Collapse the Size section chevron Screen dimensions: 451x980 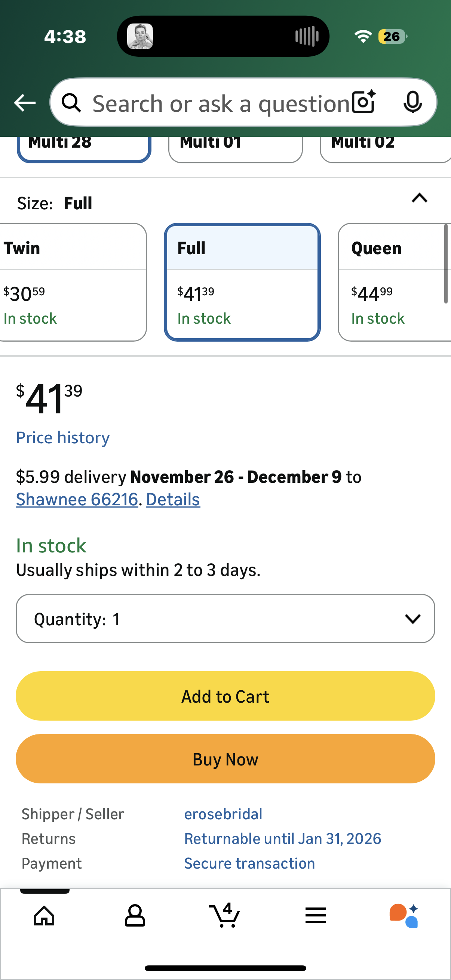(420, 198)
